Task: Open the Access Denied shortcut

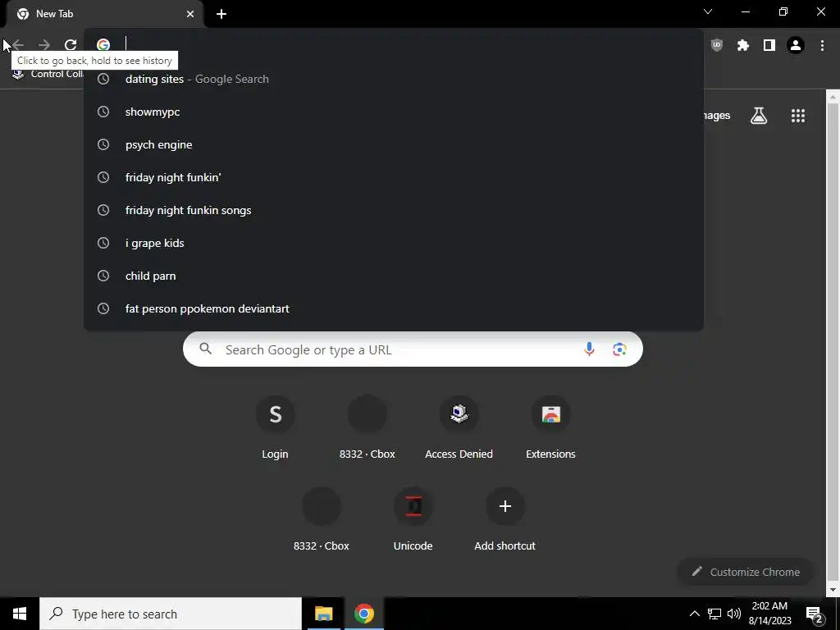Action: 459,427
